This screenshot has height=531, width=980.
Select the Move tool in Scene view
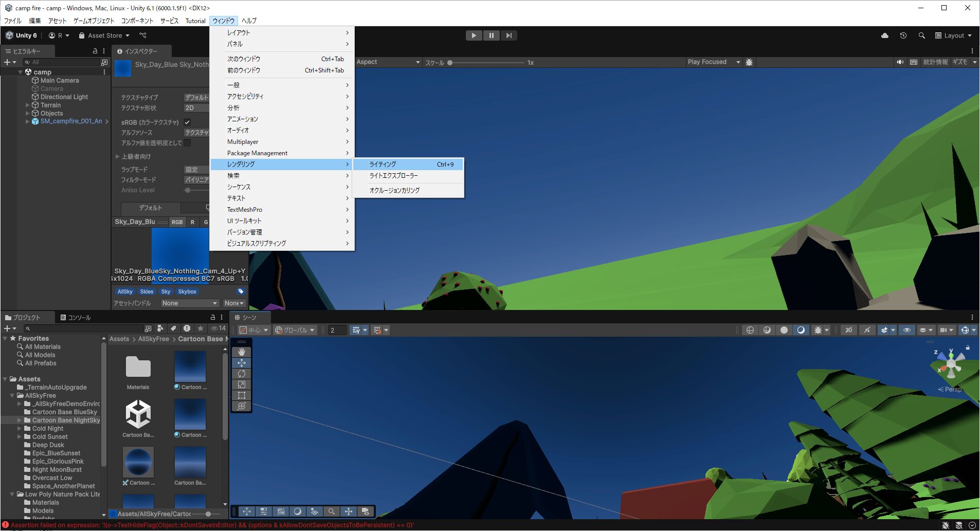(x=242, y=363)
